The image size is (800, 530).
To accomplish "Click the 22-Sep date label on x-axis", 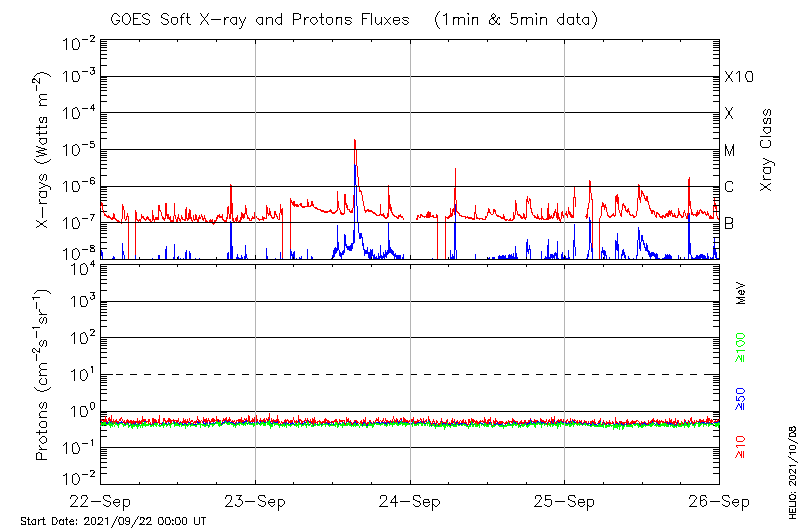I will pyautogui.click(x=102, y=501).
